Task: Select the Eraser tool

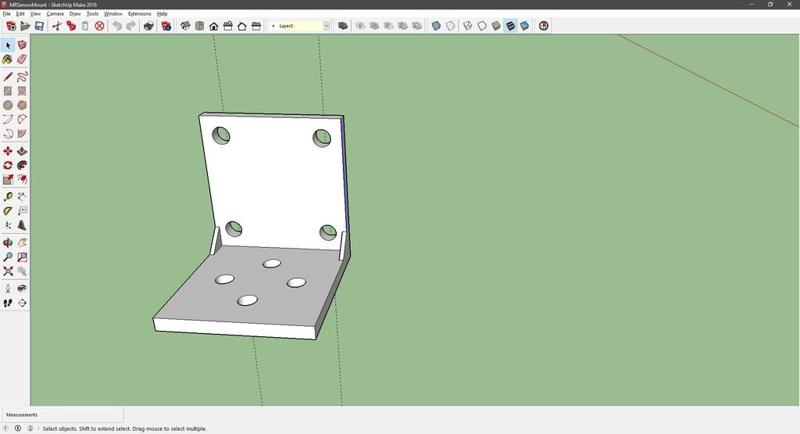Action: point(22,60)
